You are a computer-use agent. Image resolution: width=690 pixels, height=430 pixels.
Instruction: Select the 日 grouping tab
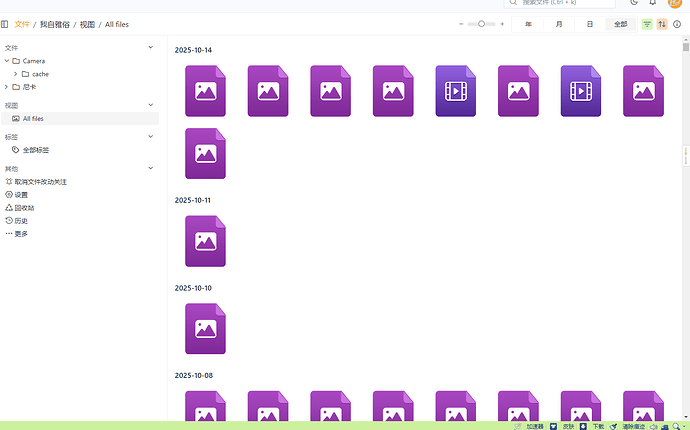pyautogui.click(x=590, y=24)
